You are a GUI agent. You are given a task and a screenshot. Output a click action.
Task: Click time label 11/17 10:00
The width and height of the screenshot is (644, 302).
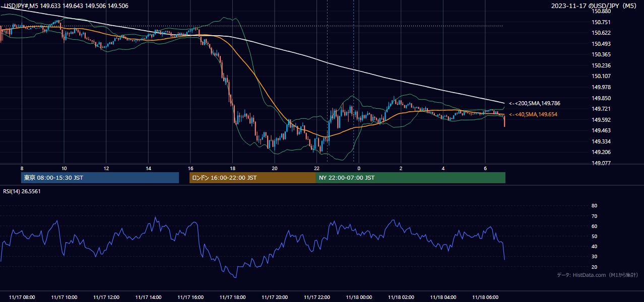point(64,297)
